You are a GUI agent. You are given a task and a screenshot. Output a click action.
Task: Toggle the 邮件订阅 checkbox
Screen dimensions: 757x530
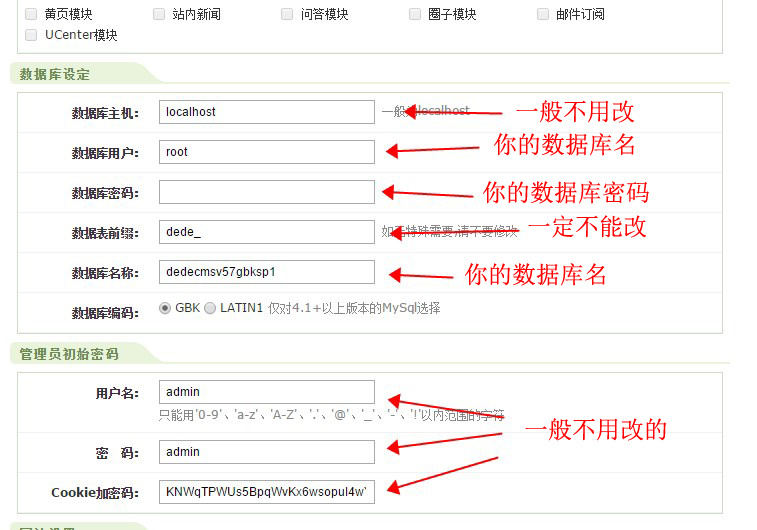click(543, 14)
